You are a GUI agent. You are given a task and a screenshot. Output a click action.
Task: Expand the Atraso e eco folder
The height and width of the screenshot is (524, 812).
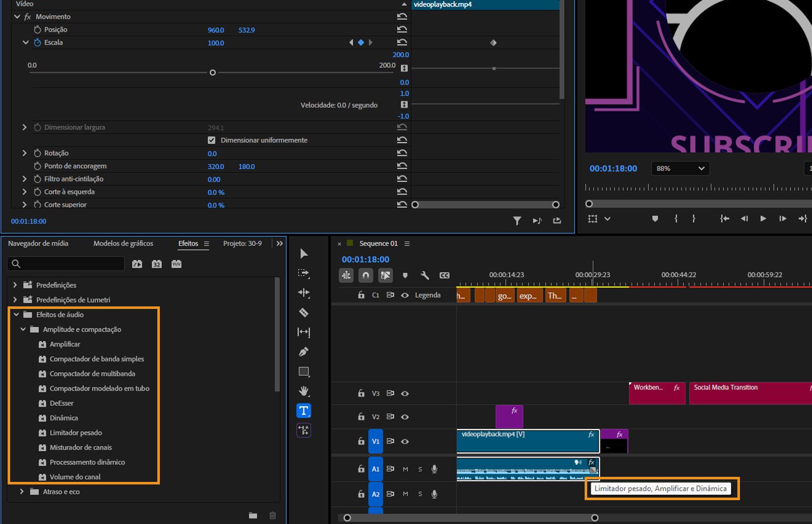21,492
